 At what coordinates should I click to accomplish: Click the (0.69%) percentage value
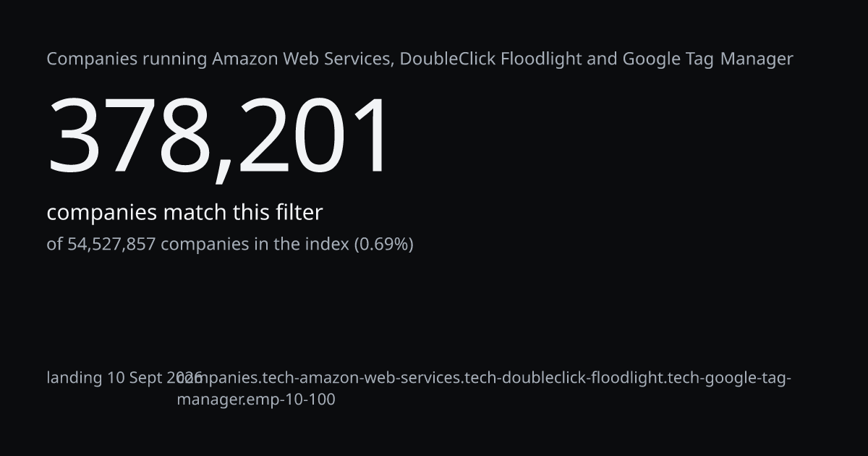(383, 244)
